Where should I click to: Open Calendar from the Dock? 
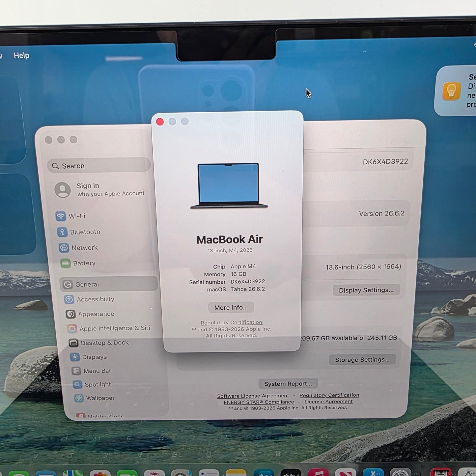point(154,473)
